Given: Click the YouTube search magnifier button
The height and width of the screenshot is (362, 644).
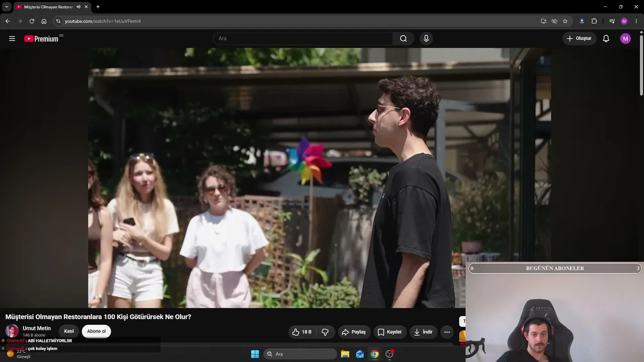Looking at the screenshot, I should click(404, 39).
